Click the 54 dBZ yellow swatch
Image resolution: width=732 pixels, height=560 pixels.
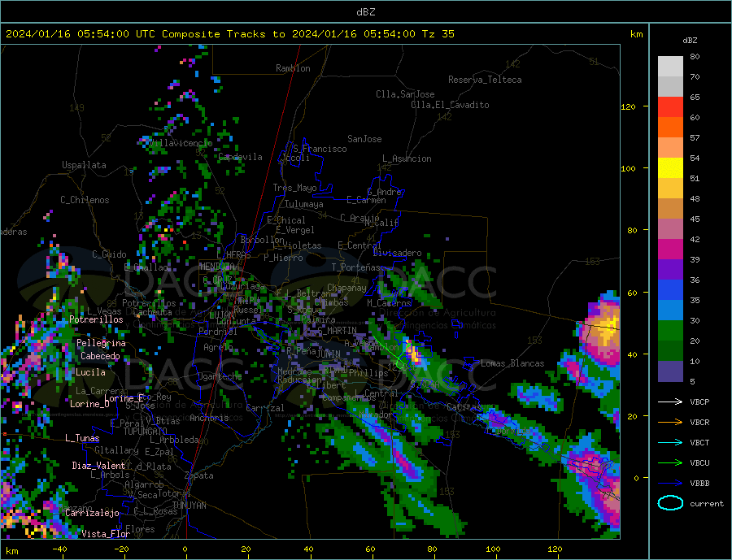pyautogui.click(x=670, y=168)
